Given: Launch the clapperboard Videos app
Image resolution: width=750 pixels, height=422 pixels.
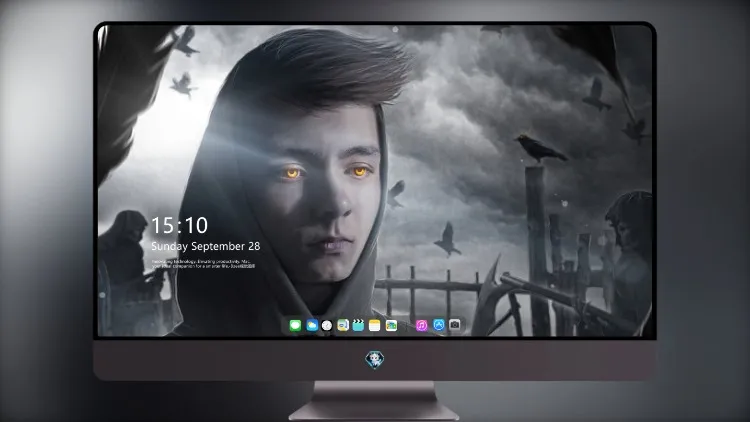Looking at the screenshot, I should tap(358, 326).
